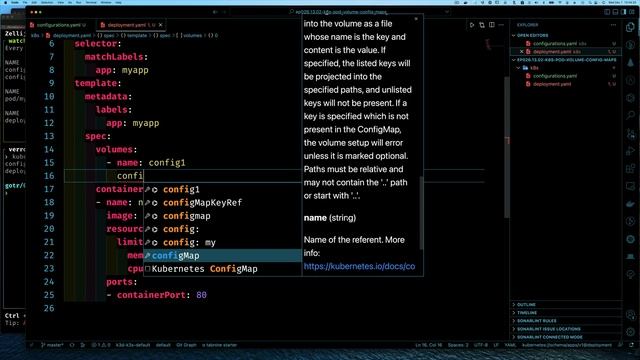The image size is (640, 360).
Task: Open Explorer views More Actions
Action: 613,25
